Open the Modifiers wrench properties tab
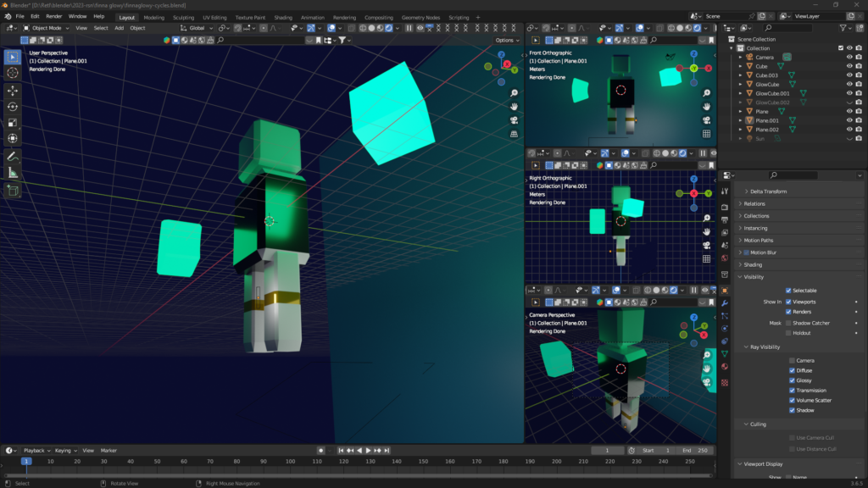 click(725, 302)
